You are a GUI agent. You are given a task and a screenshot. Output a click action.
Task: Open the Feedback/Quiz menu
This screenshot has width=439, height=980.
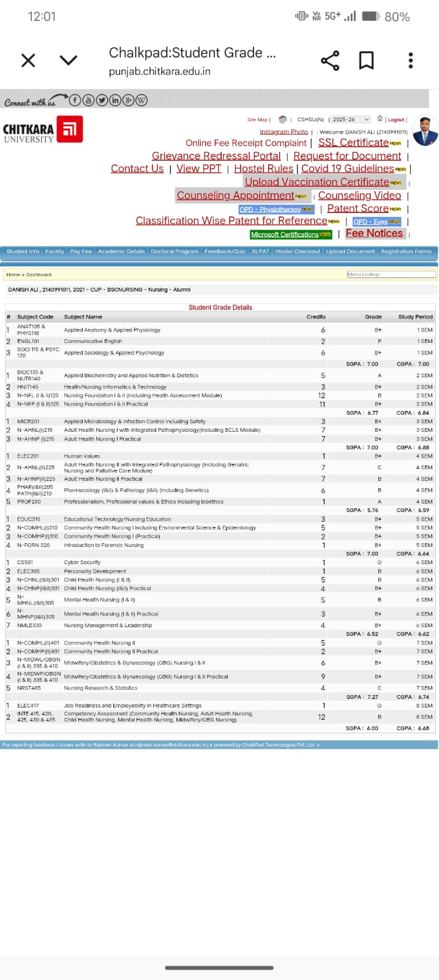point(225,251)
